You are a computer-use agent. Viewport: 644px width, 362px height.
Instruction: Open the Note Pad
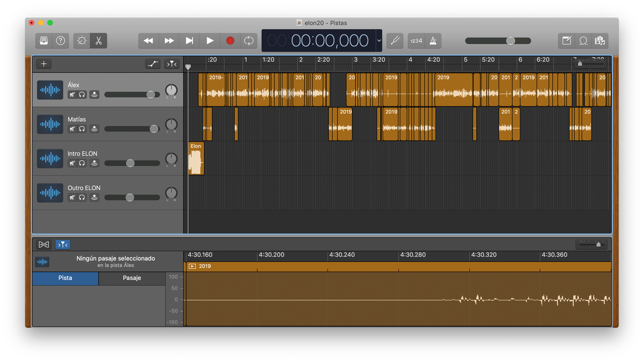coord(567,41)
